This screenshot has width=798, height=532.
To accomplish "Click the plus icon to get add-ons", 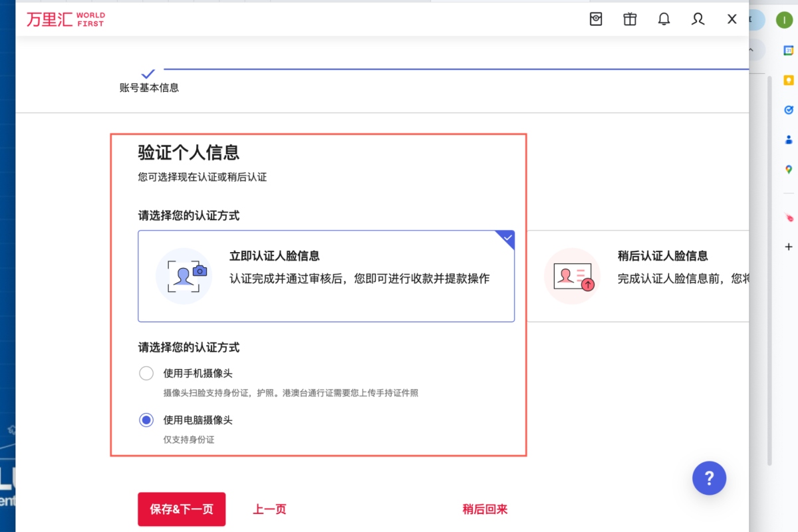I will click(x=789, y=247).
